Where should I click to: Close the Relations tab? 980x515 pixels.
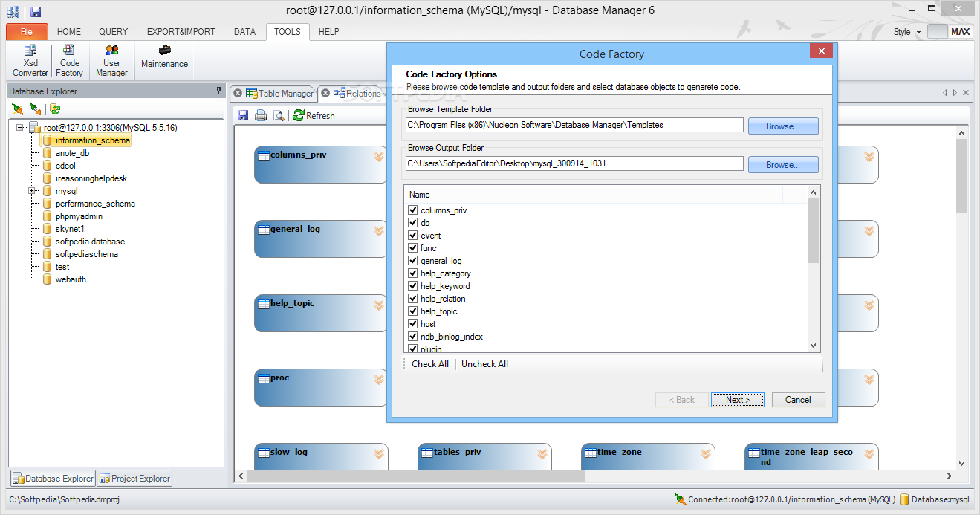325,94
